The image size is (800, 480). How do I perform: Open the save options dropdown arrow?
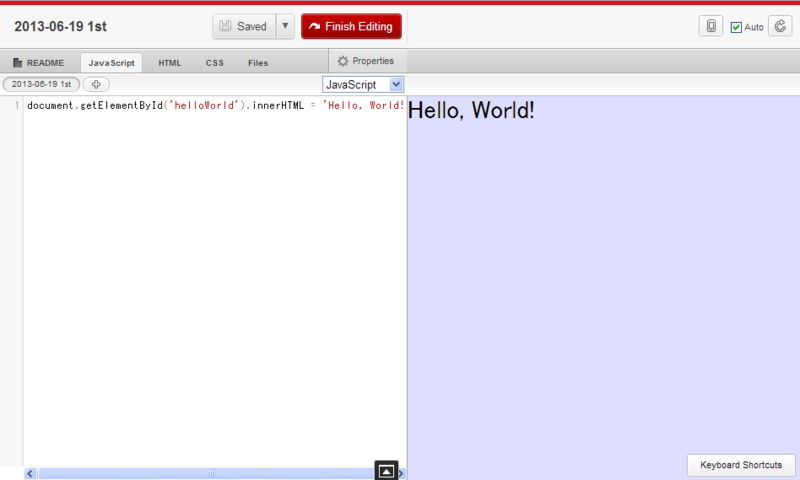point(285,26)
